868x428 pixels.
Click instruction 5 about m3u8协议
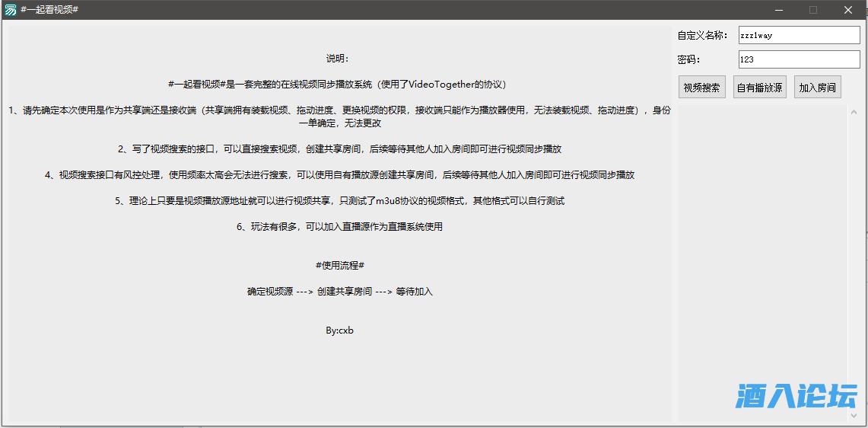click(x=340, y=201)
